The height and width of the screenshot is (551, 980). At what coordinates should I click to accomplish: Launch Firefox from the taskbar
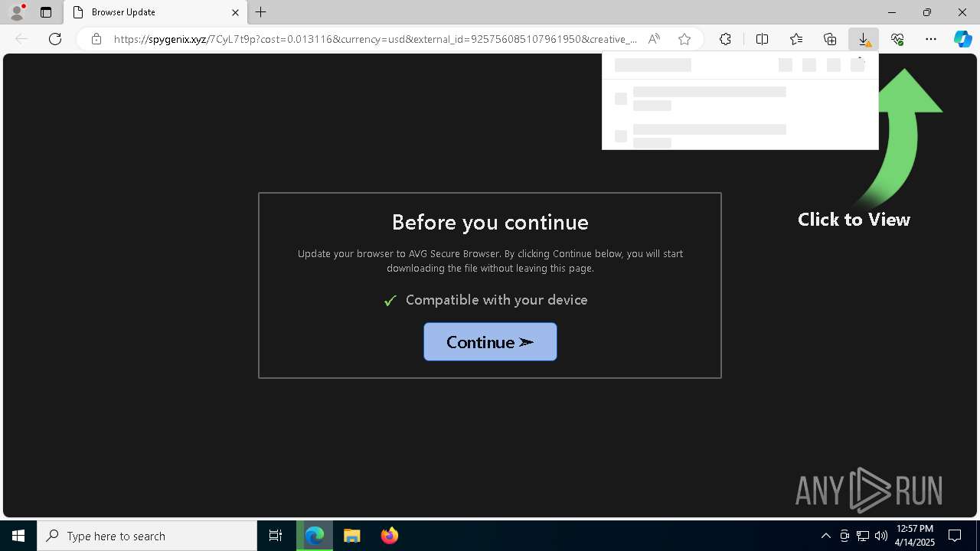pyautogui.click(x=390, y=536)
